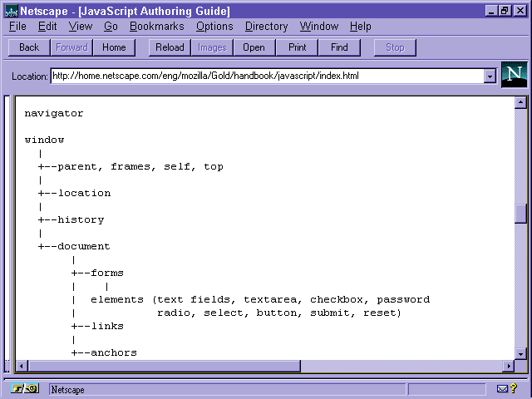Open the mail envelope icon in status bar

tap(502, 389)
